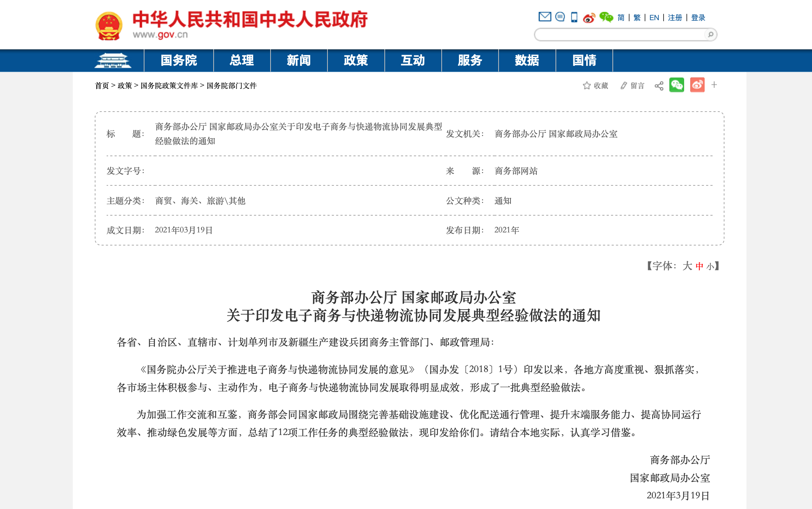Viewport: 812px width, 509px height.
Task: Set font size to 大
Action: [687, 266]
